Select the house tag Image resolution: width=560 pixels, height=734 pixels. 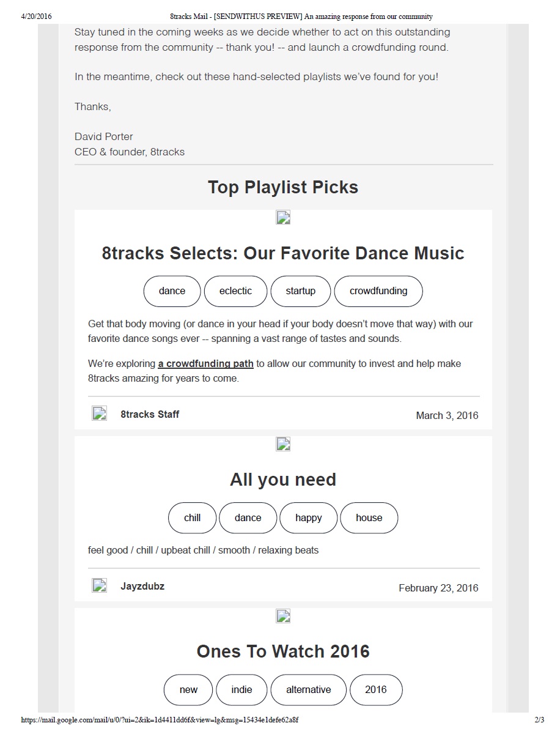pyautogui.click(x=369, y=518)
